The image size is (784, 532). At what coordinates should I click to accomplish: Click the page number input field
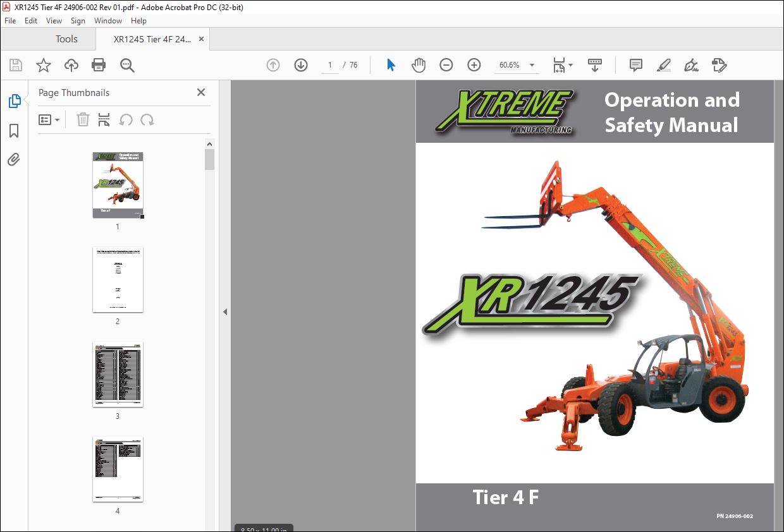click(x=329, y=65)
